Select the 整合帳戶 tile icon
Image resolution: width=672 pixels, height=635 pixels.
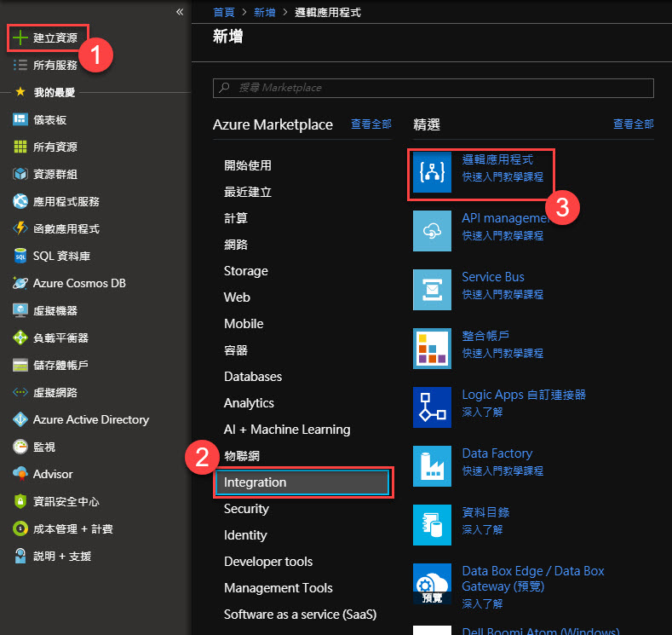pyautogui.click(x=432, y=348)
